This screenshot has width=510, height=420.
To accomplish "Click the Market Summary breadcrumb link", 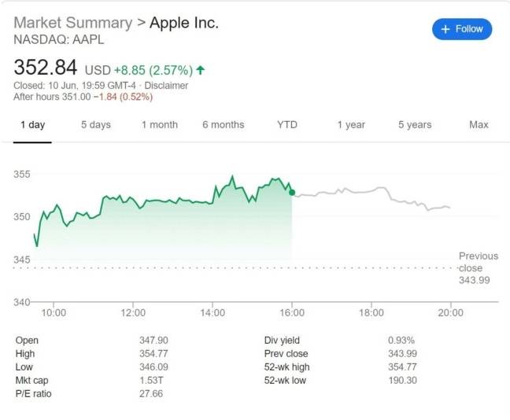I will coord(73,23).
